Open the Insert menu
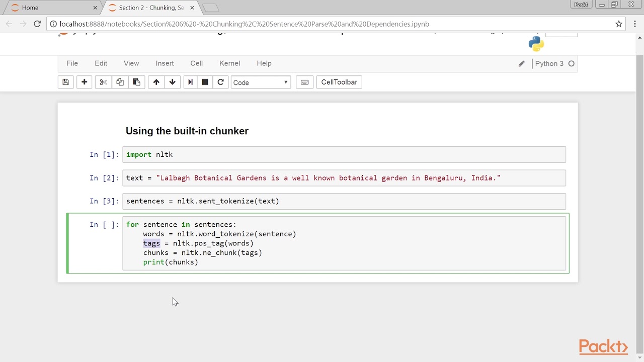This screenshot has height=362, width=644. [165, 63]
